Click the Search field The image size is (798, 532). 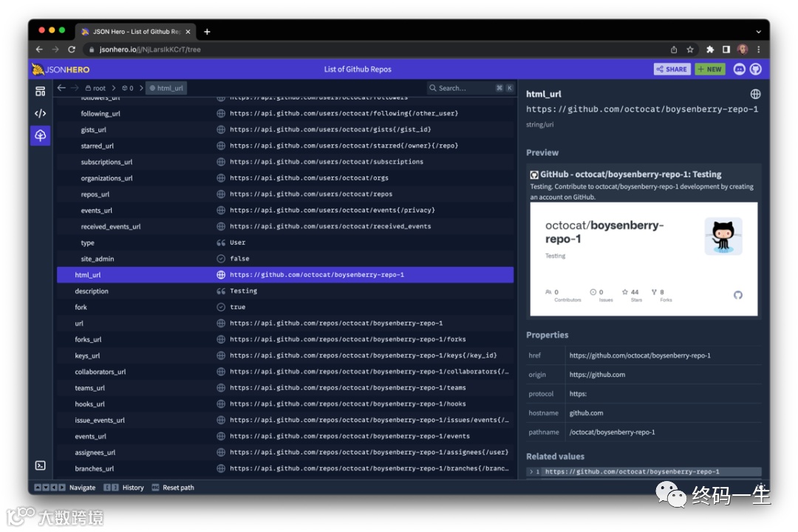(x=471, y=88)
